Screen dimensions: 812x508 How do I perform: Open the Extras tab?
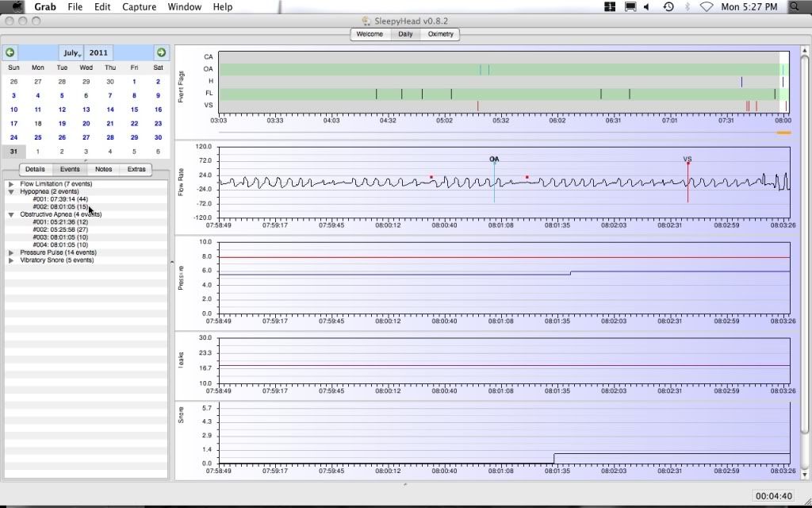(x=136, y=169)
